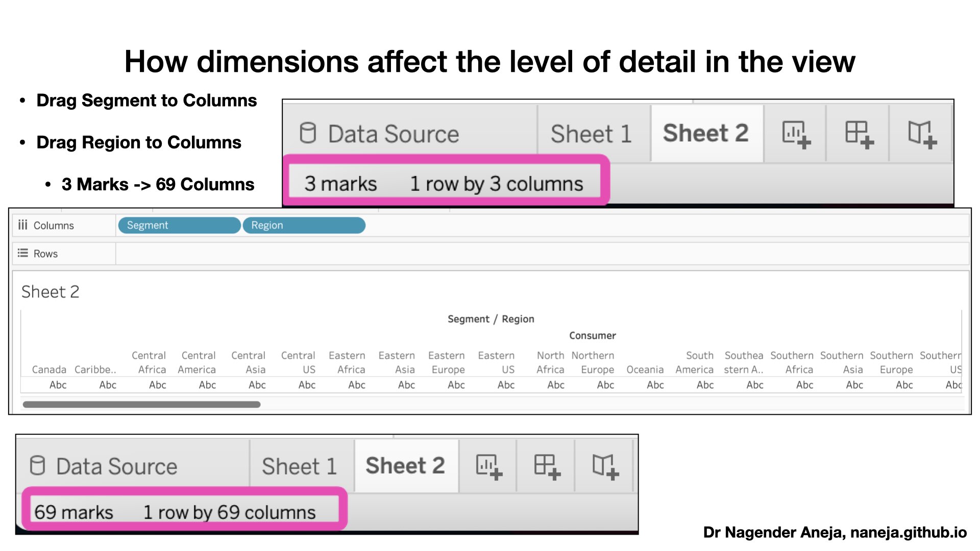Click the Rows shelf label
Image resolution: width=980 pixels, height=551 pixels.
tap(45, 254)
